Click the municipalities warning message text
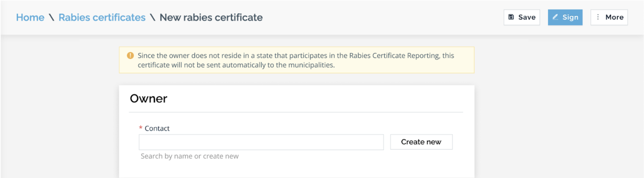The image size is (644, 178). tap(296, 60)
